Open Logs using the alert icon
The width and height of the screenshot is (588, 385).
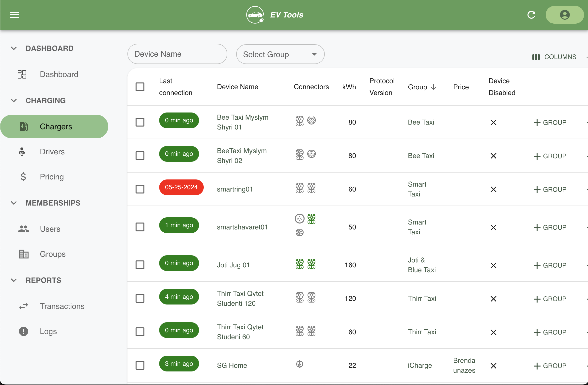23,331
